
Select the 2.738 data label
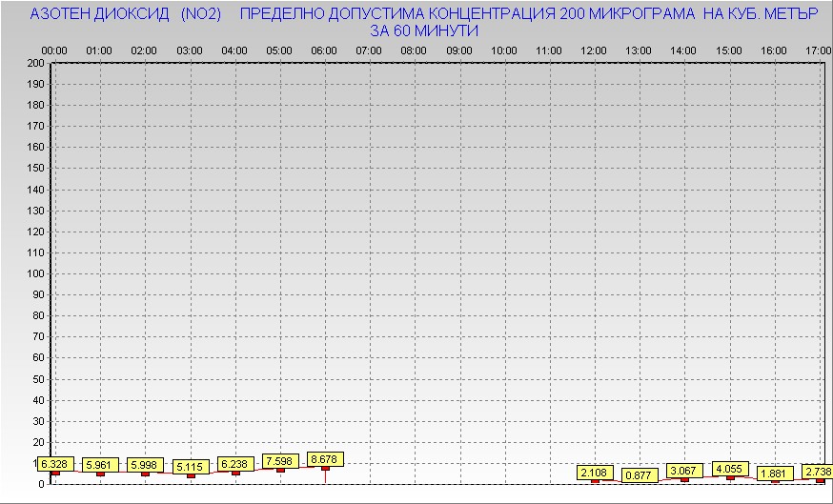pyautogui.click(x=816, y=472)
